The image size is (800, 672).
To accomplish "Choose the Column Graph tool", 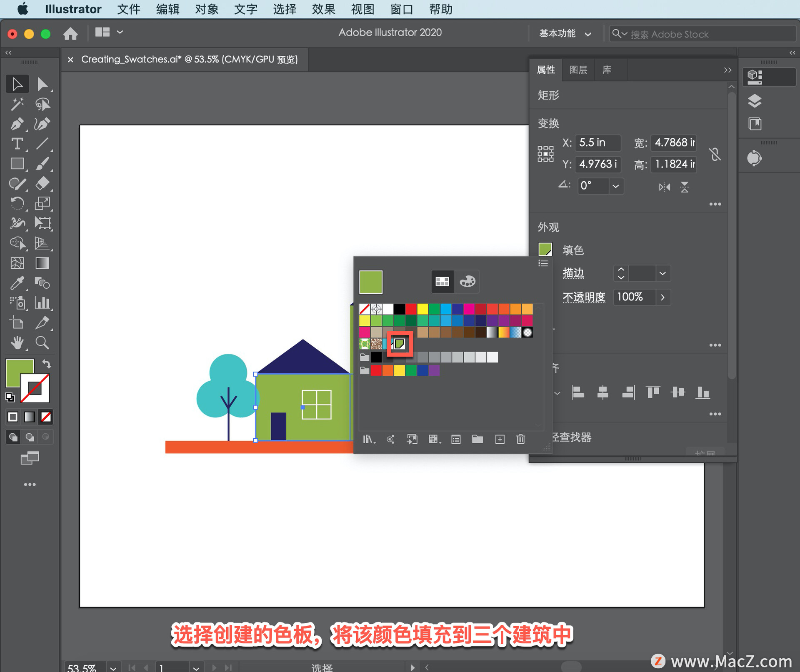I will click(x=42, y=303).
